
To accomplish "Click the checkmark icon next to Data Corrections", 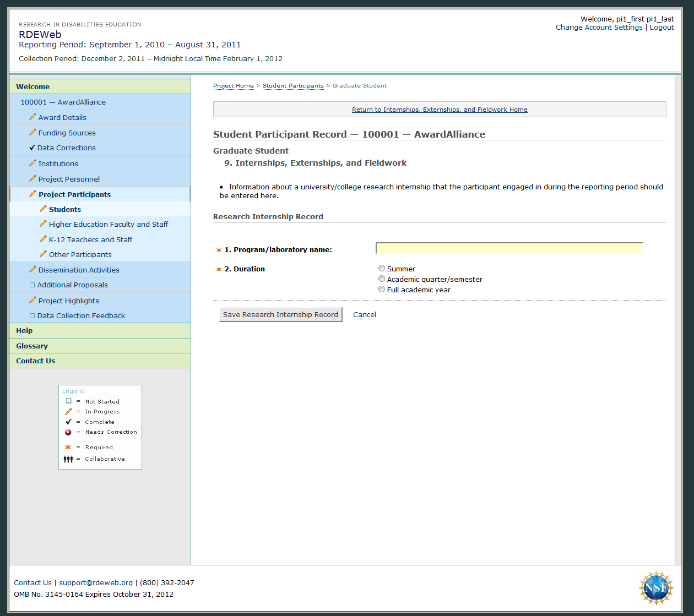I will (32, 148).
